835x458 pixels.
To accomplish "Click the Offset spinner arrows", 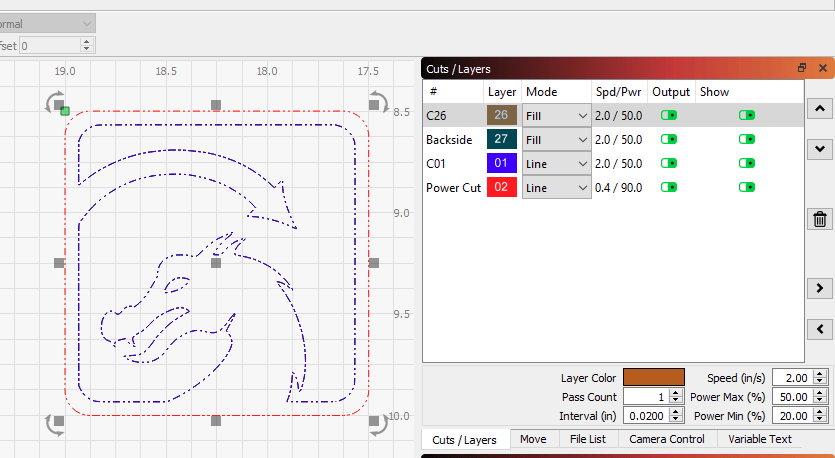I will click(x=87, y=45).
